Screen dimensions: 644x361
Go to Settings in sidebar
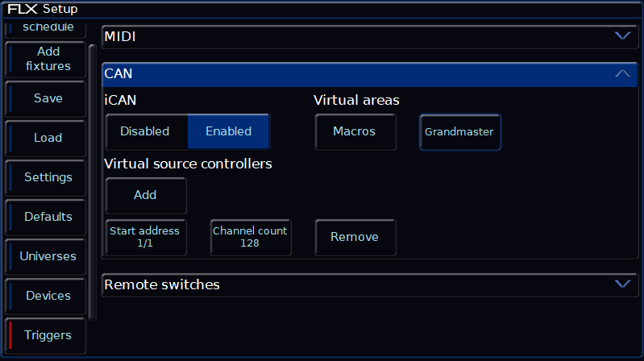[x=46, y=177]
